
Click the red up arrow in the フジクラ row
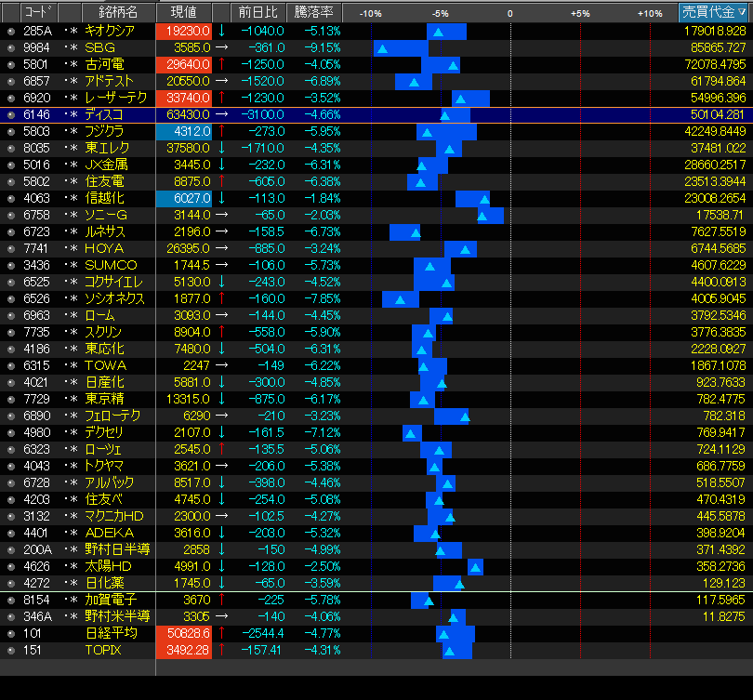pyautogui.click(x=221, y=131)
